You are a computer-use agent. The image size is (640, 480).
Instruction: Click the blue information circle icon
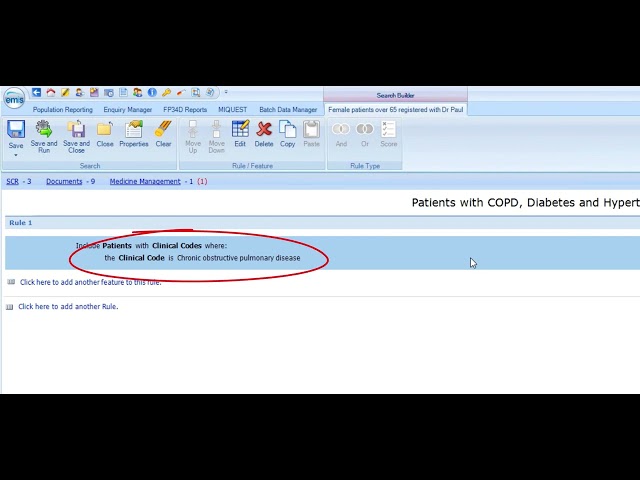tap(152, 93)
